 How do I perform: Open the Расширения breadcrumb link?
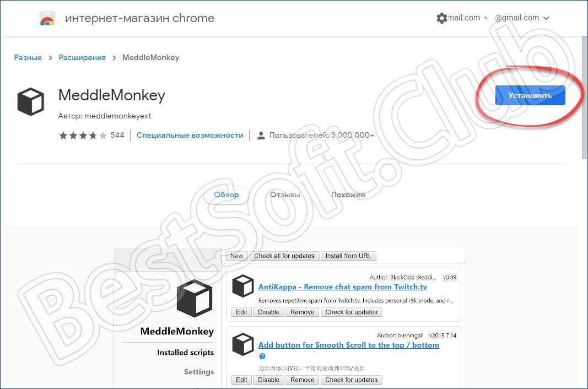[82, 57]
